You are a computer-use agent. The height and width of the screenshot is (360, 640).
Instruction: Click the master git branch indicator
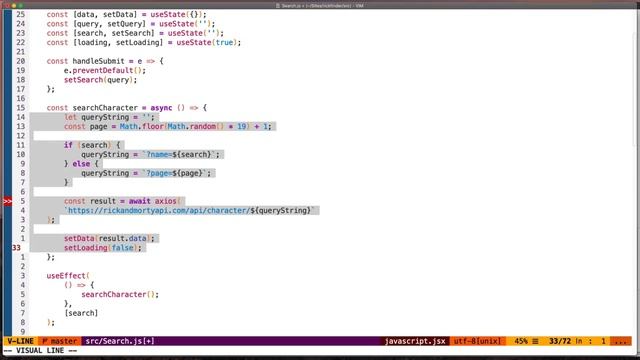tap(59, 341)
